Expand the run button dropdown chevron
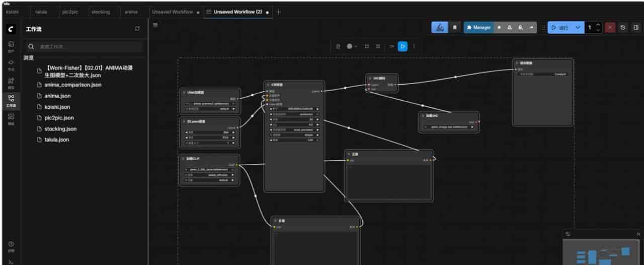 tap(578, 28)
